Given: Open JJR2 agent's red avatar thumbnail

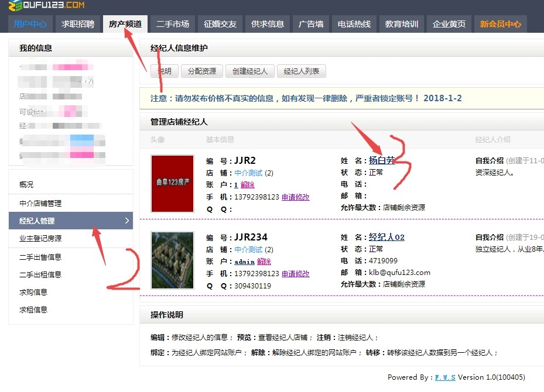Looking at the screenshot, I should (x=172, y=183).
